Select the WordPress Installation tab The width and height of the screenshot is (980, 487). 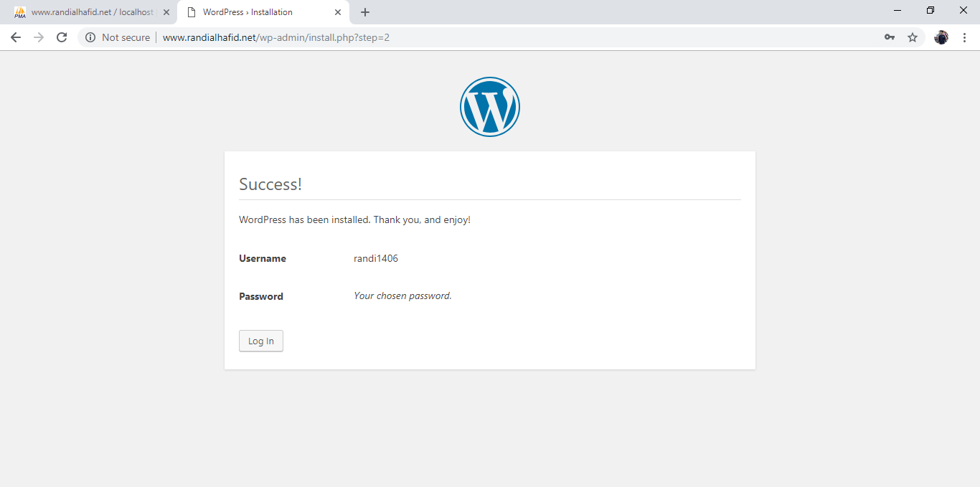(263, 12)
